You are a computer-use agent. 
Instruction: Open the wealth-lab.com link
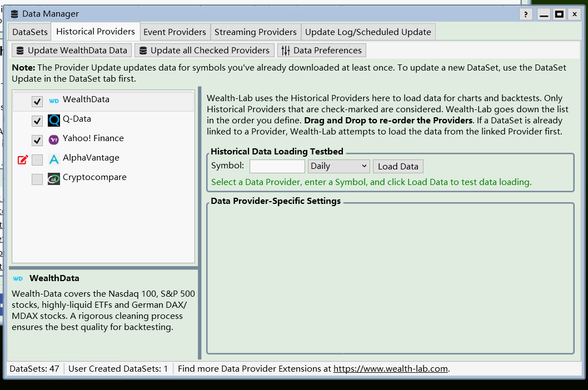tap(390, 369)
